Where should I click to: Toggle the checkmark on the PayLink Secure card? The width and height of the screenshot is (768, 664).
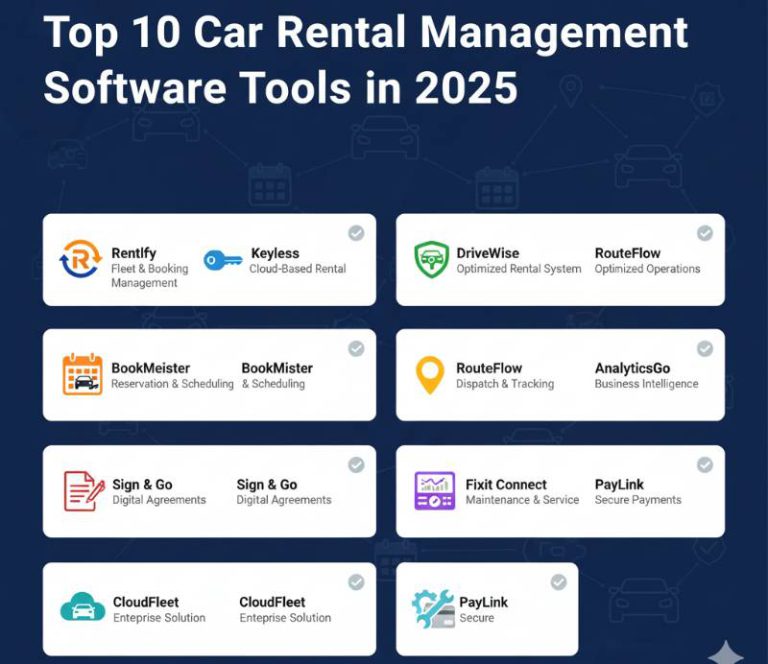pos(558,582)
